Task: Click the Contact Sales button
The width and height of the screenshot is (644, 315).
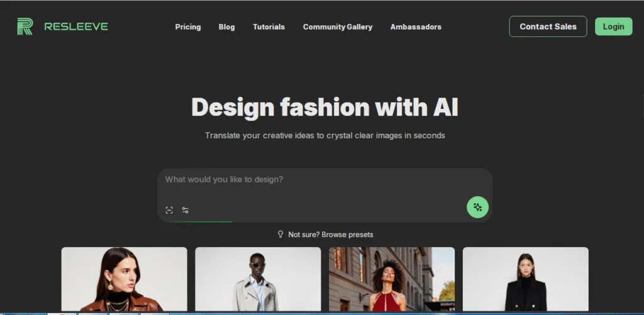Action: pos(548,26)
